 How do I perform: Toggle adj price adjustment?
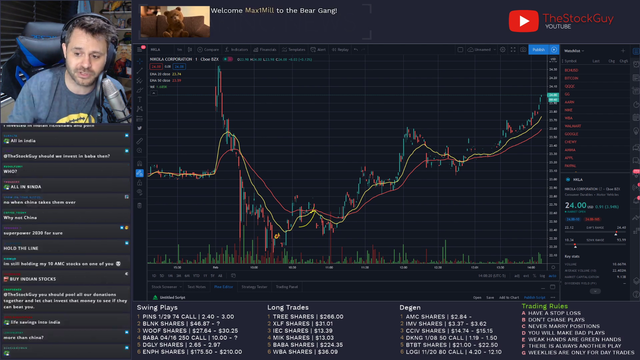(x=517, y=276)
